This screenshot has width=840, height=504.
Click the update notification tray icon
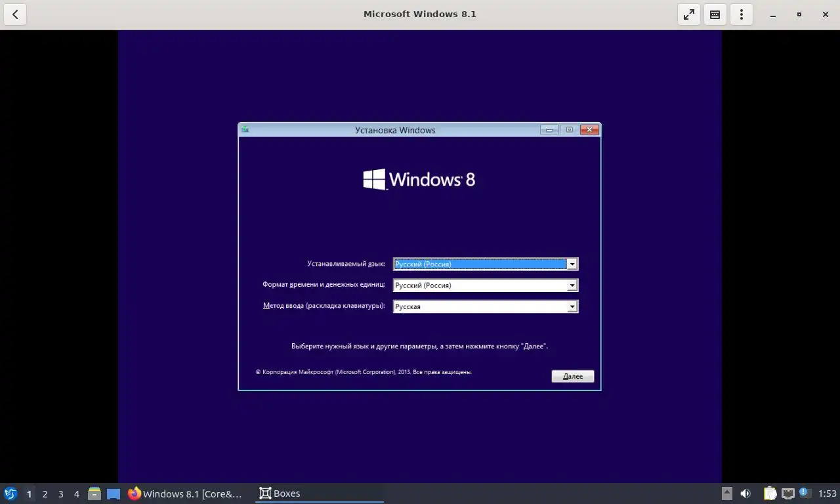804,492
